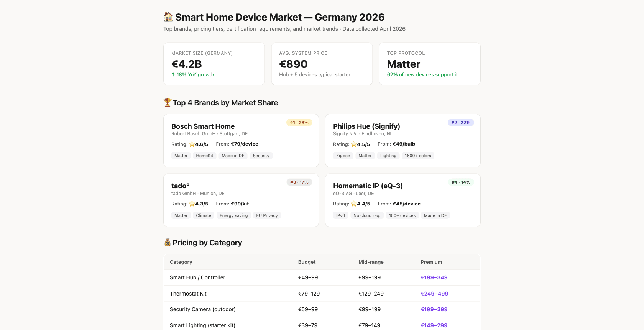Click the 1600+ colors tag
The width and height of the screenshot is (644, 330).
click(418, 156)
